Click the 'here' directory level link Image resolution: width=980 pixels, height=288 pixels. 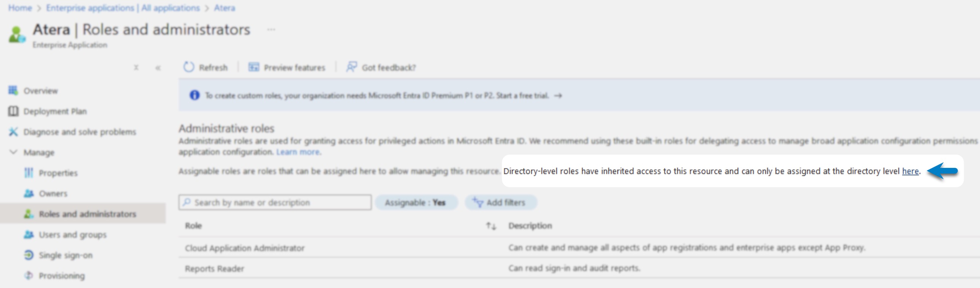pyautogui.click(x=910, y=171)
